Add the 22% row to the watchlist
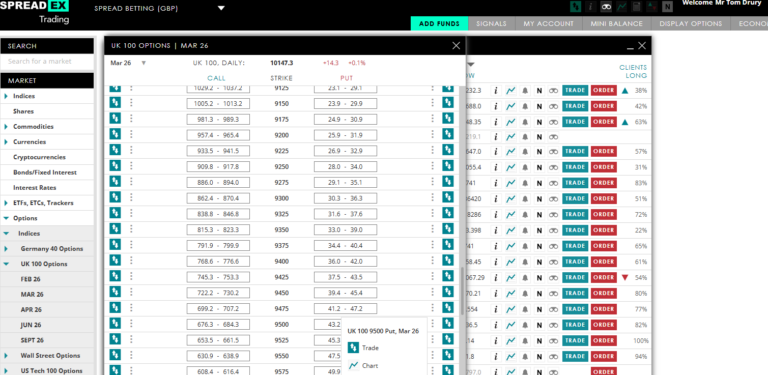The image size is (768, 375). tap(553, 230)
